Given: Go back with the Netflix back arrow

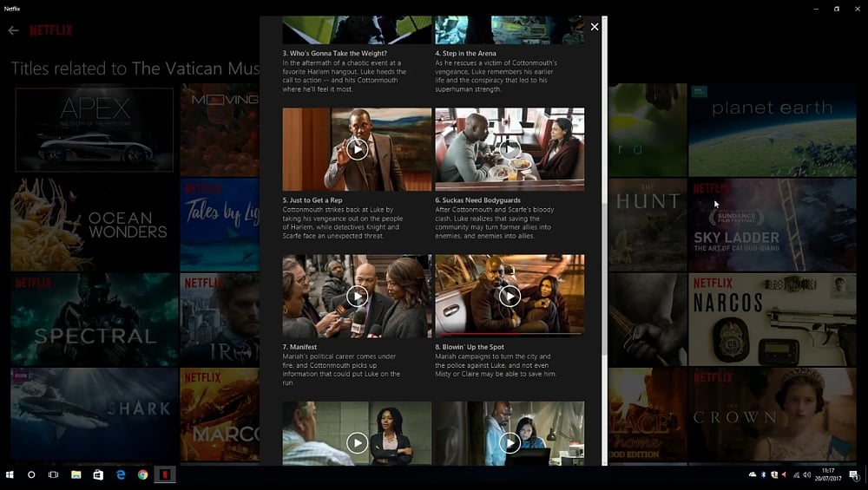Looking at the screenshot, I should pos(13,30).
